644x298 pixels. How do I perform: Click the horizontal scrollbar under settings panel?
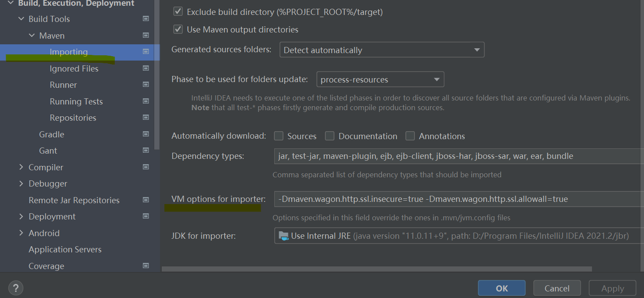pyautogui.click(x=377, y=269)
